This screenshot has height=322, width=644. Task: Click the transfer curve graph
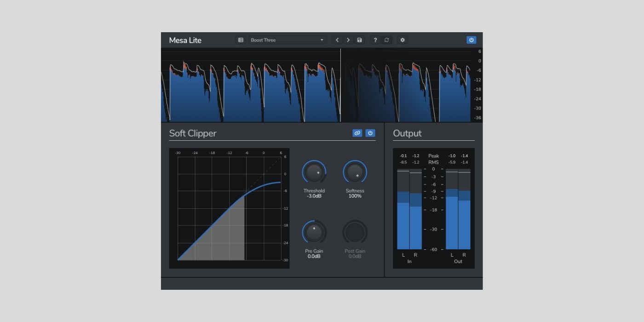pos(229,208)
